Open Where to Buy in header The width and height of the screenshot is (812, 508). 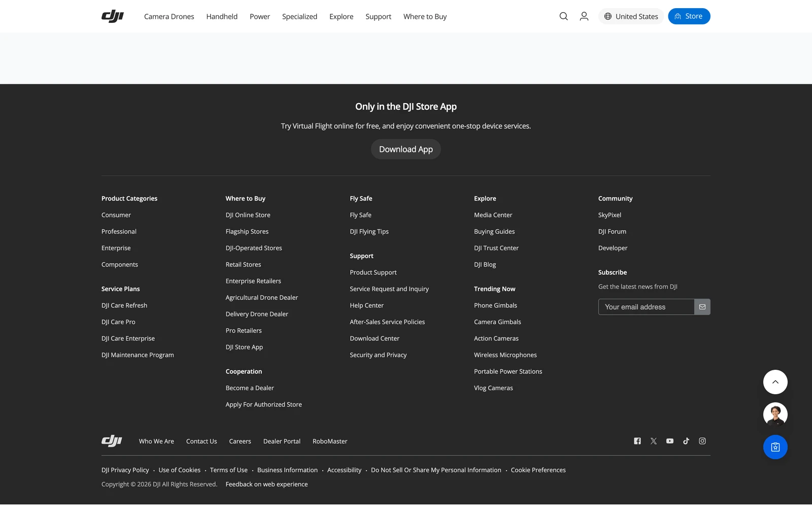coord(425,16)
